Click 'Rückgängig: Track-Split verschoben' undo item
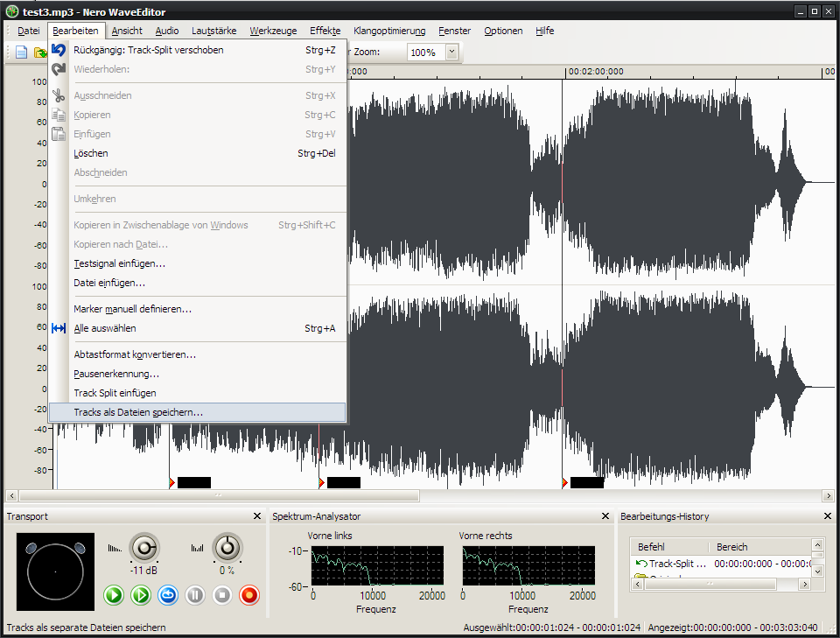 (x=149, y=50)
